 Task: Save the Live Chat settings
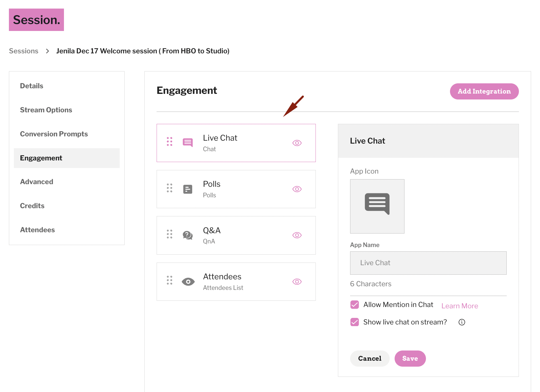coord(410,358)
